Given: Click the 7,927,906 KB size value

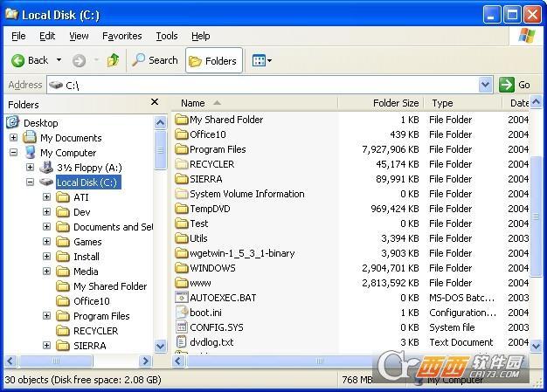Looking at the screenshot, I should pyautogui.click(x=391, y=149).
